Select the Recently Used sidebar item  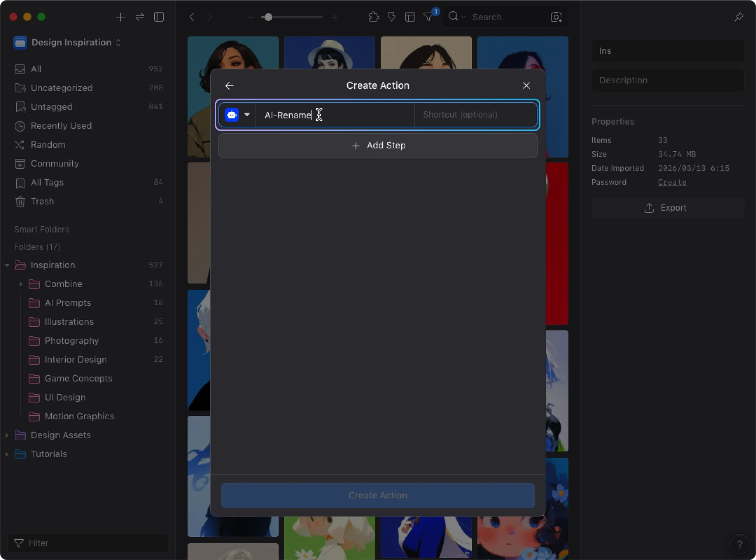pos(61,126)
